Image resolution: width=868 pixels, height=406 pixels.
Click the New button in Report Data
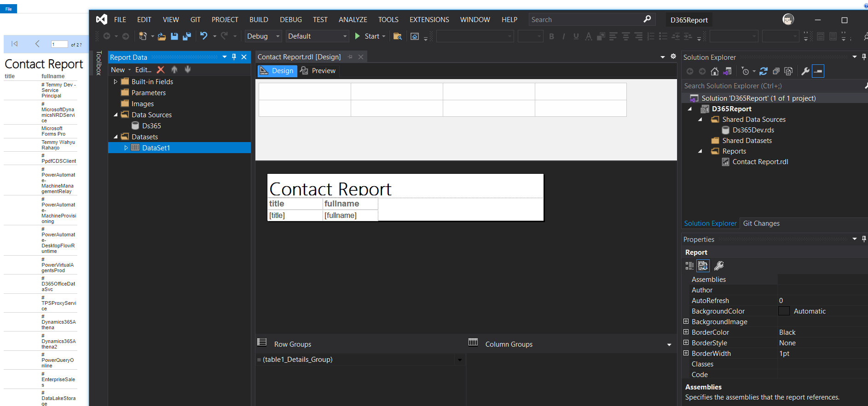click(121, 70)
